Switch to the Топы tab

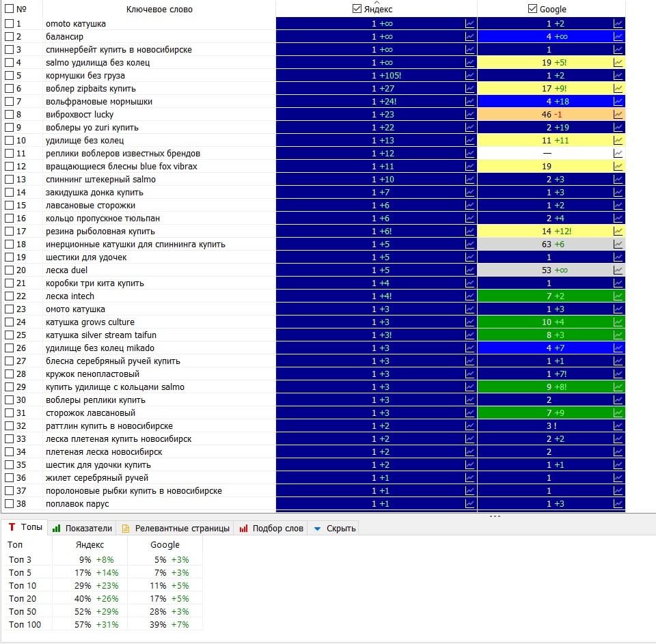tap(25, 527)
